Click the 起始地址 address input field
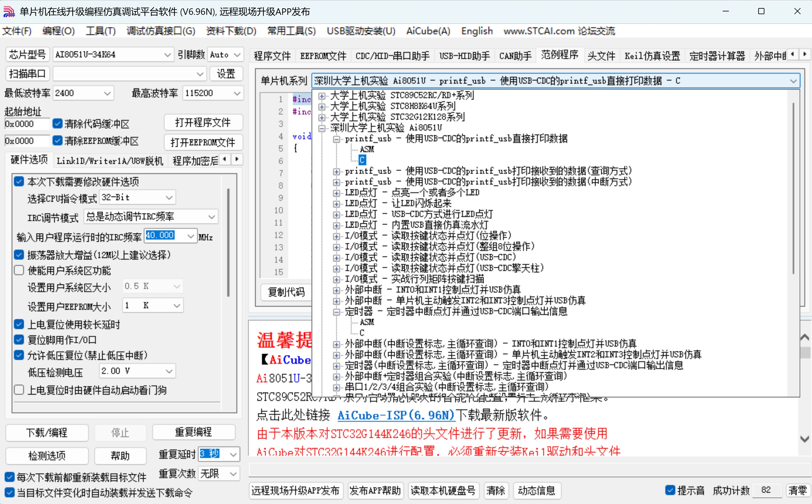Viewport: 812px width, 504px height. pos(26,123)
